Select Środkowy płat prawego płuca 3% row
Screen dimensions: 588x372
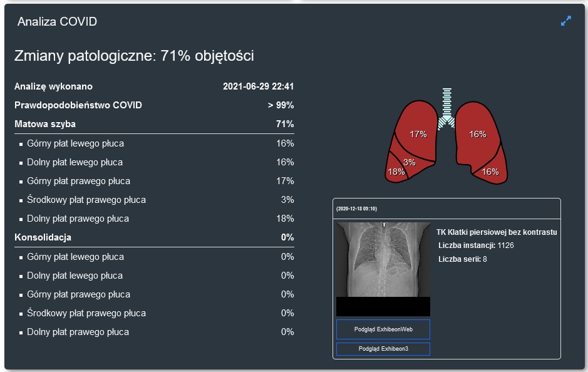pyautogui.click(x=154, y=200)
